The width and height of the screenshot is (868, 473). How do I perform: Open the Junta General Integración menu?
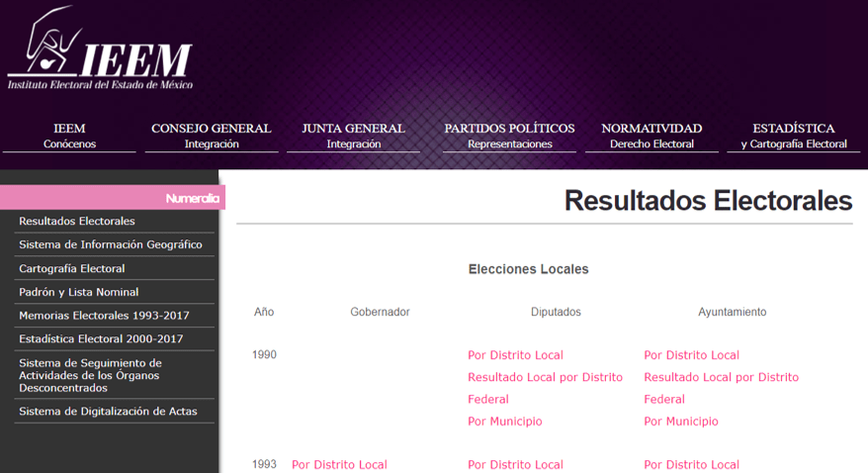point(353,136)
